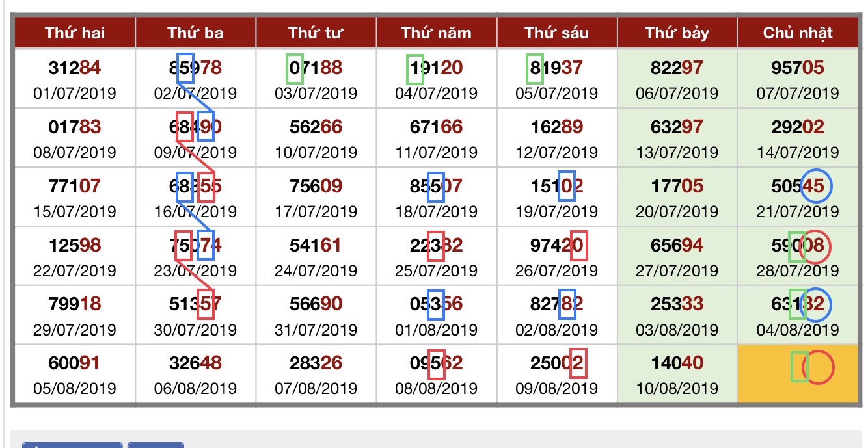Image resolution: width=868 pixels, height=448 pixels.
Task: Select result 31284 on 01/07/2019
Action: (x=75, y=67)
